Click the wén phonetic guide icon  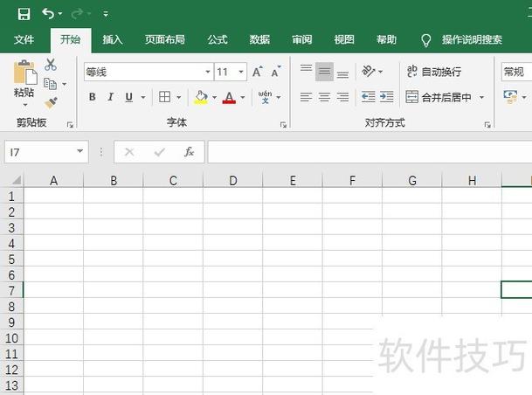coord(265,97)
